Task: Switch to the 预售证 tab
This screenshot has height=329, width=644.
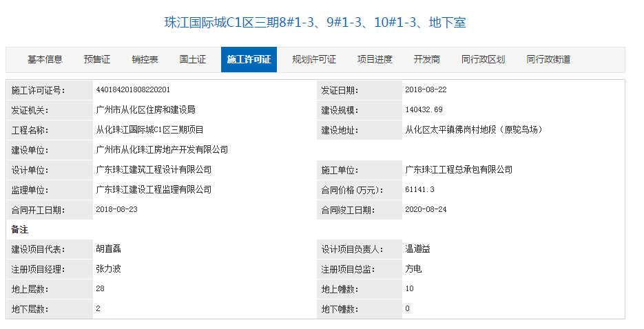Action: [x=97, y=60]
